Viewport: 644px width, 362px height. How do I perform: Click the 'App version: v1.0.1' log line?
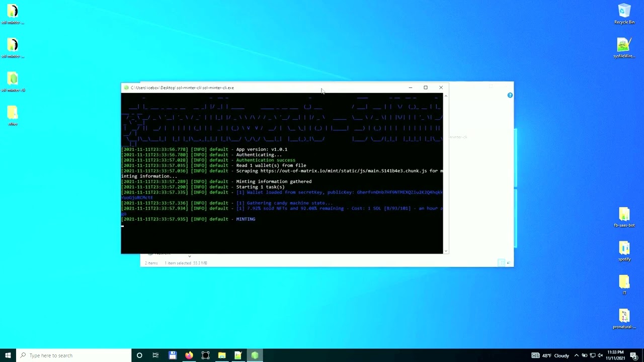point(262,149)
